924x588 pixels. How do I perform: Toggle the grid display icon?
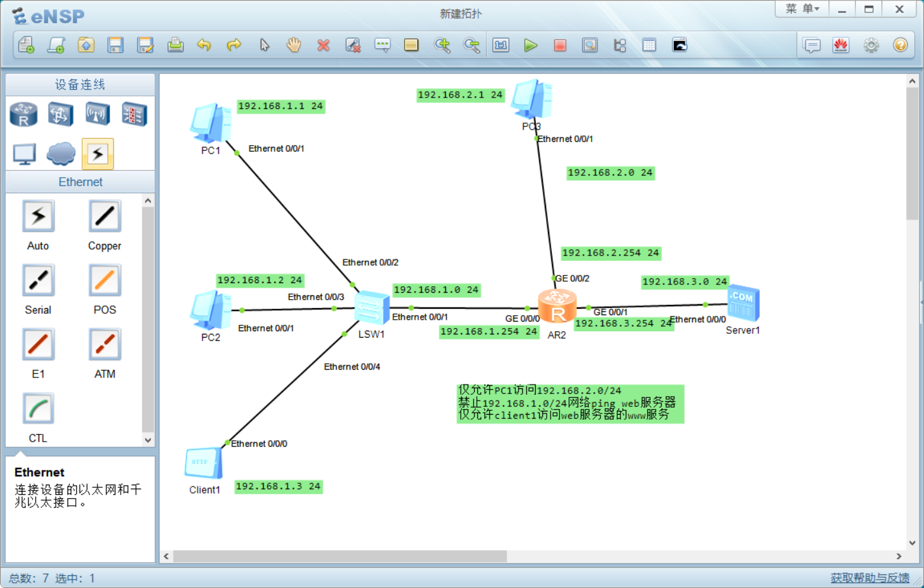tap(649, 45)
